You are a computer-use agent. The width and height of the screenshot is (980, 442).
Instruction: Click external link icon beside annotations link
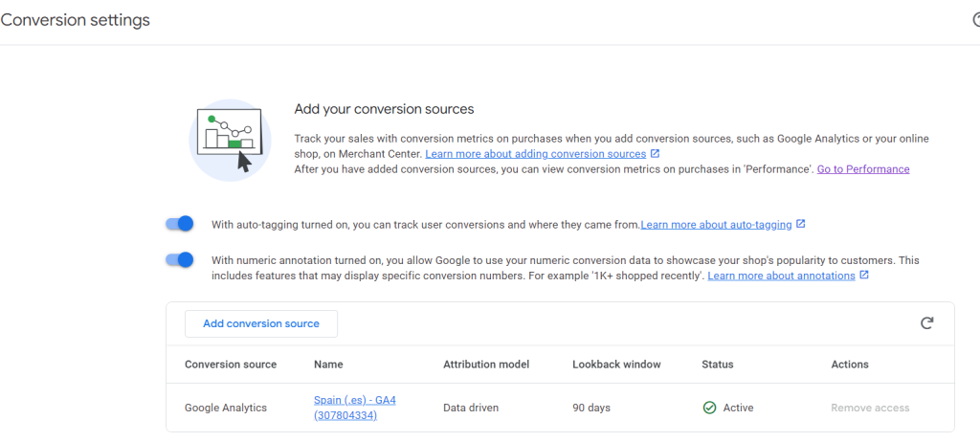tap(864, 276)
